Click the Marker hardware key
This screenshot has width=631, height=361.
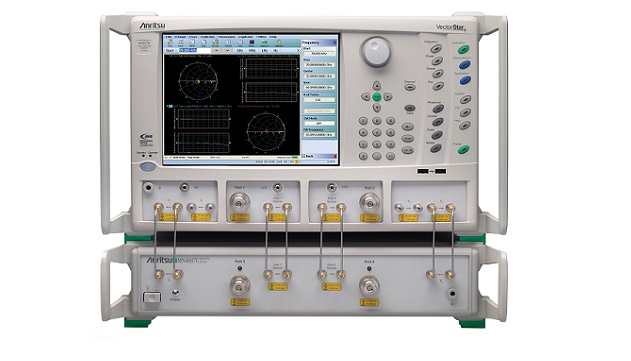435,149
